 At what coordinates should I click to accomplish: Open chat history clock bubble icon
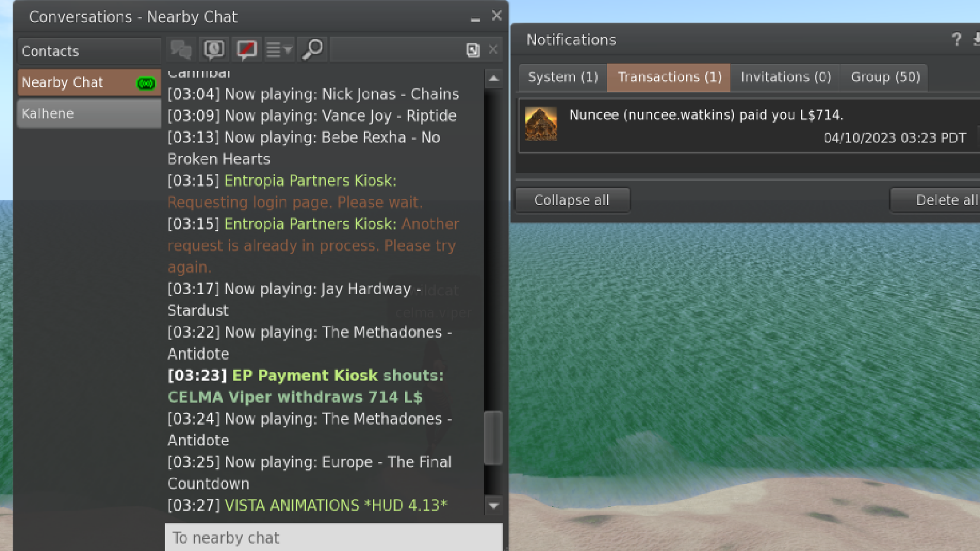coord(214,50)
